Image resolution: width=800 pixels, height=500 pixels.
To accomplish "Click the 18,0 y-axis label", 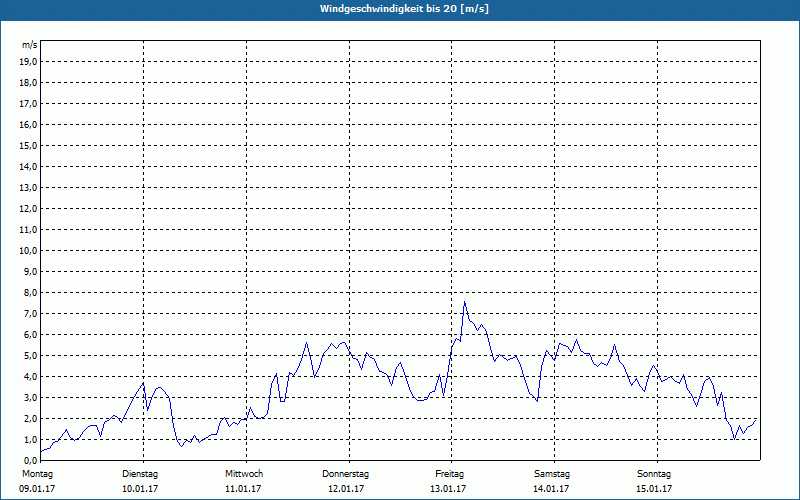I will [28, 83].
